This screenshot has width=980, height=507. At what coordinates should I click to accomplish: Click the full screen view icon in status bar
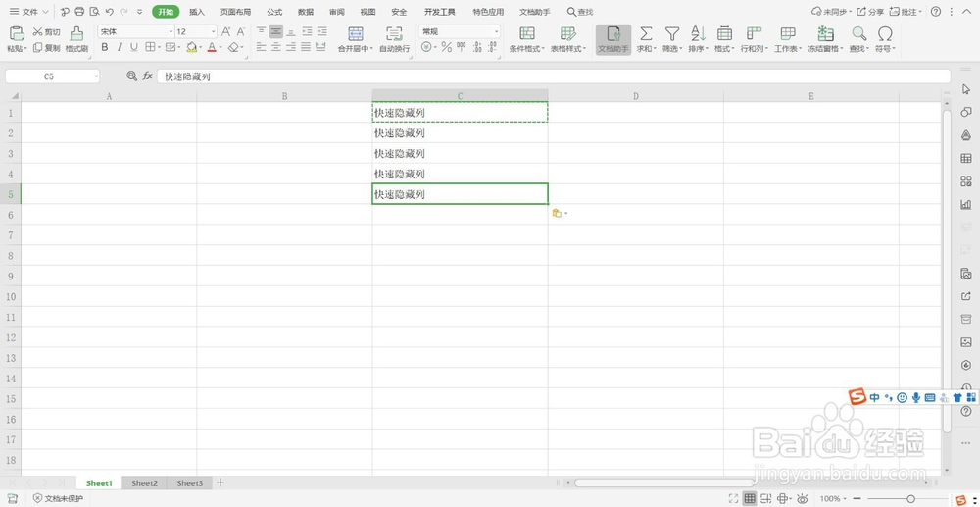734,498
